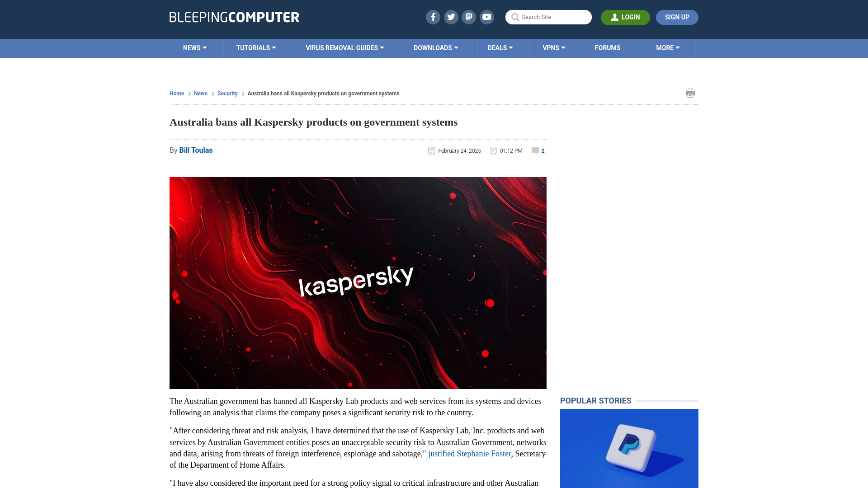Image resolution: width=868 pixels, height=488 pixels.
Task: Expand the VIRUS REMOVAL GUIDES dropdown
Action: click(x=344, y=47)
